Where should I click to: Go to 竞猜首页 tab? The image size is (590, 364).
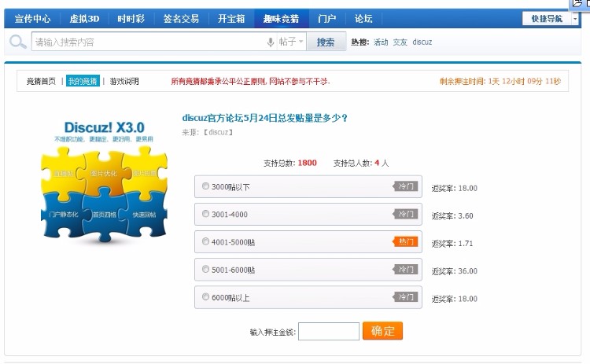click(x=41, y=81)
